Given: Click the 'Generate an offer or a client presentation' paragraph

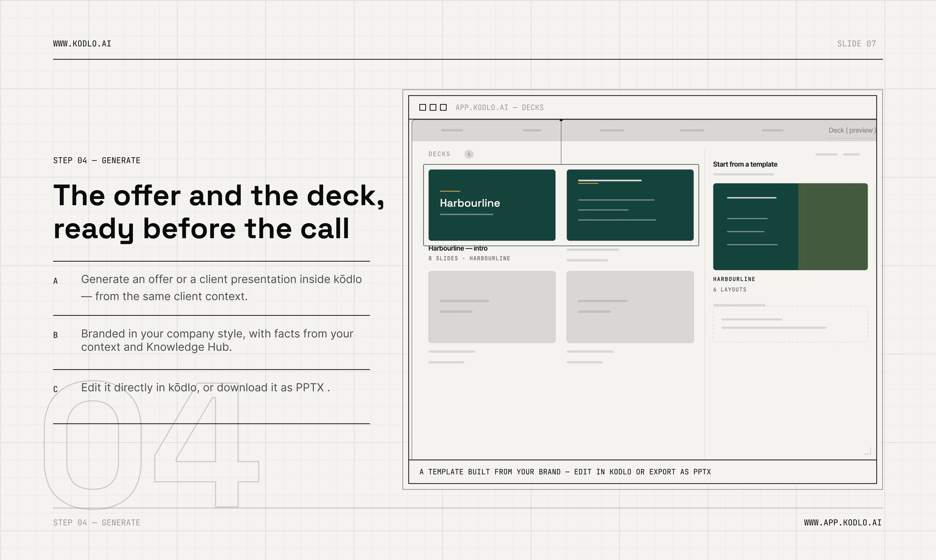Looking at the screenshot, I should pyautogui.click(x=221, y=288).
